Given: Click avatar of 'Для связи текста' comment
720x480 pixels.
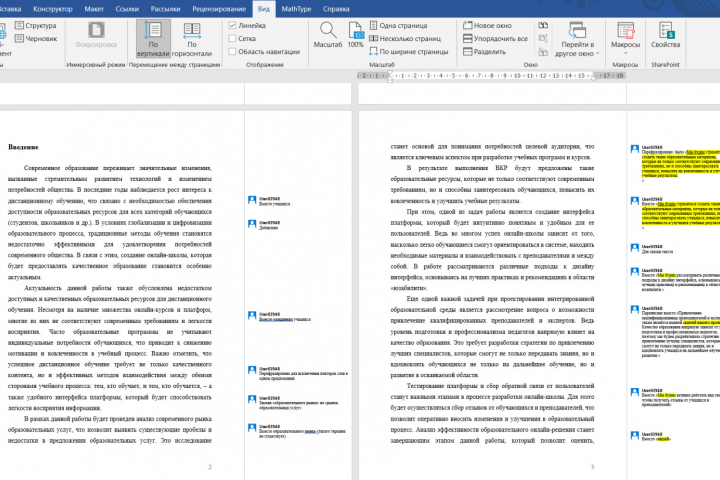Looking at the screenshot, I should pyautogui.click(x=635, y=248).
